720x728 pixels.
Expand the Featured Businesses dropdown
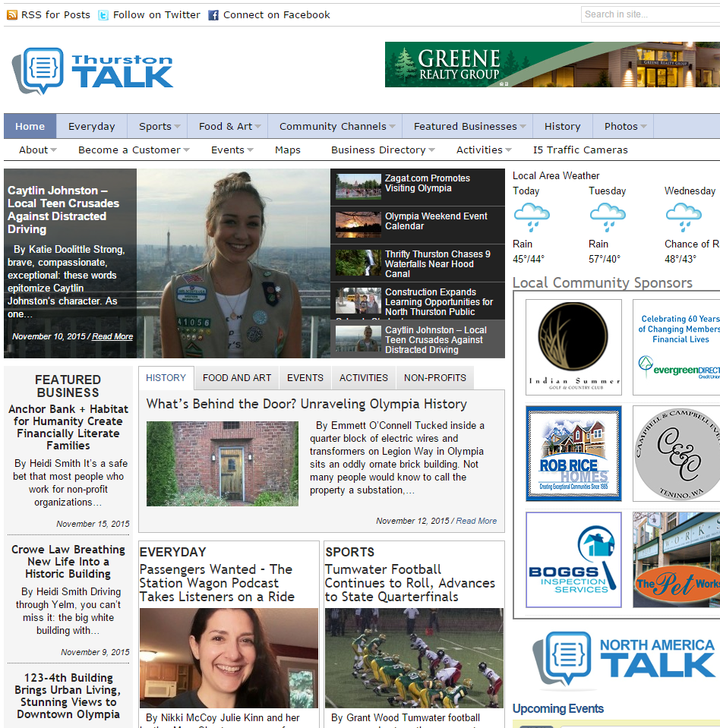(x=523, y=126)
